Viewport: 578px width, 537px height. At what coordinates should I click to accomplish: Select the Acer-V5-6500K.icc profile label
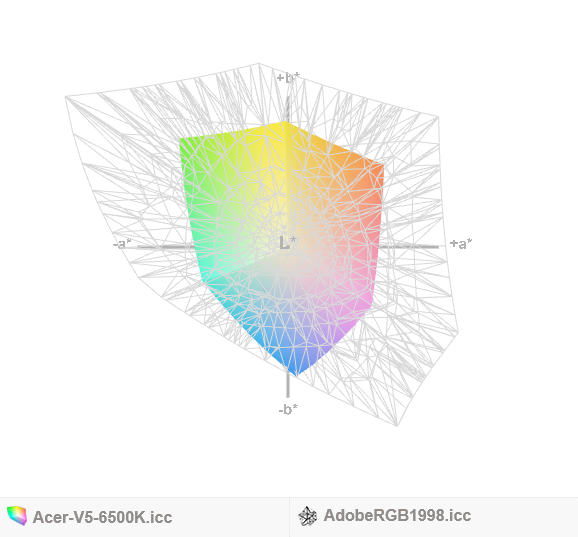click(x=102, y=517)
